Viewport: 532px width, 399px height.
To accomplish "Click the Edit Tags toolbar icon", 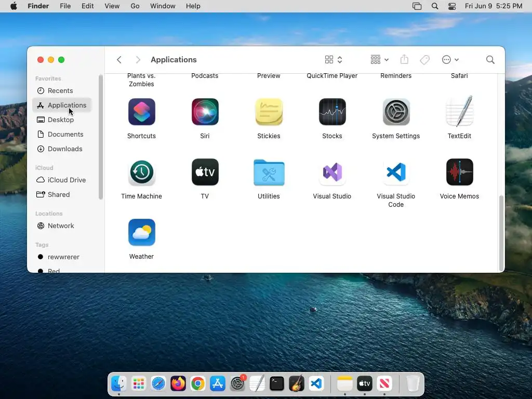I will [424, 60].
